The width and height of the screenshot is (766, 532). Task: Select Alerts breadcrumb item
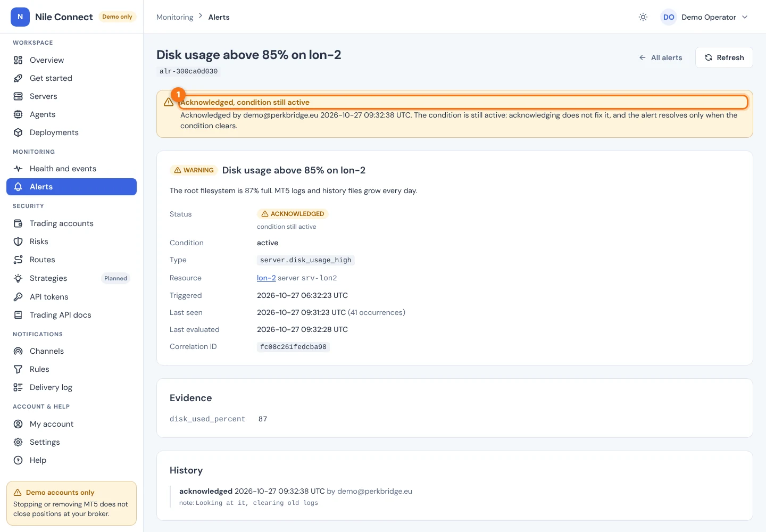point(219,17)
